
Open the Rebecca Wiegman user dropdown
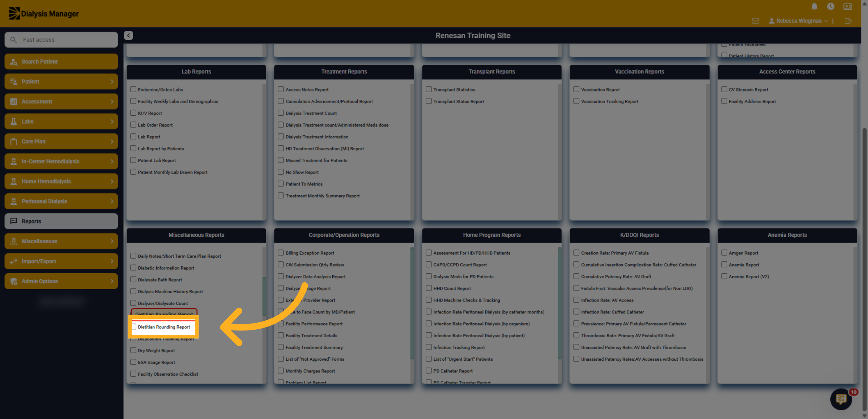(798, 21)
